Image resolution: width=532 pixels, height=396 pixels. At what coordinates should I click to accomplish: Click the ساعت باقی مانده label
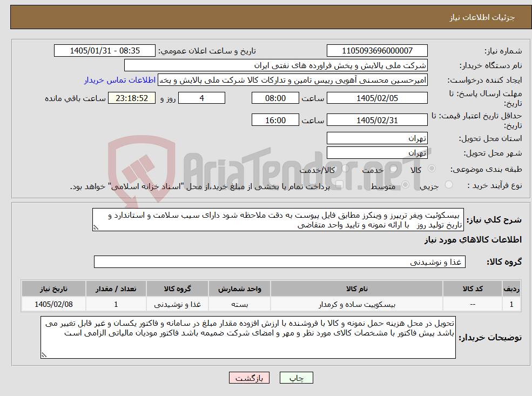[75, 98]
